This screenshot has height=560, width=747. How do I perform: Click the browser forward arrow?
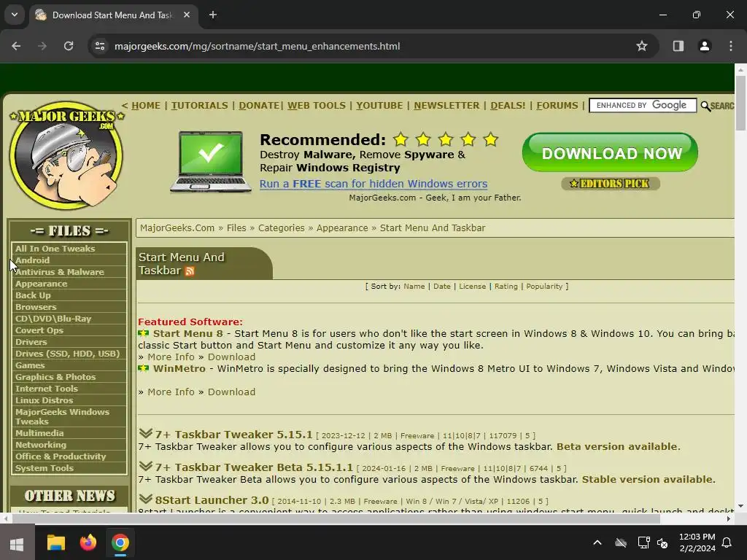pyautogui.click(x=42, y=46)
